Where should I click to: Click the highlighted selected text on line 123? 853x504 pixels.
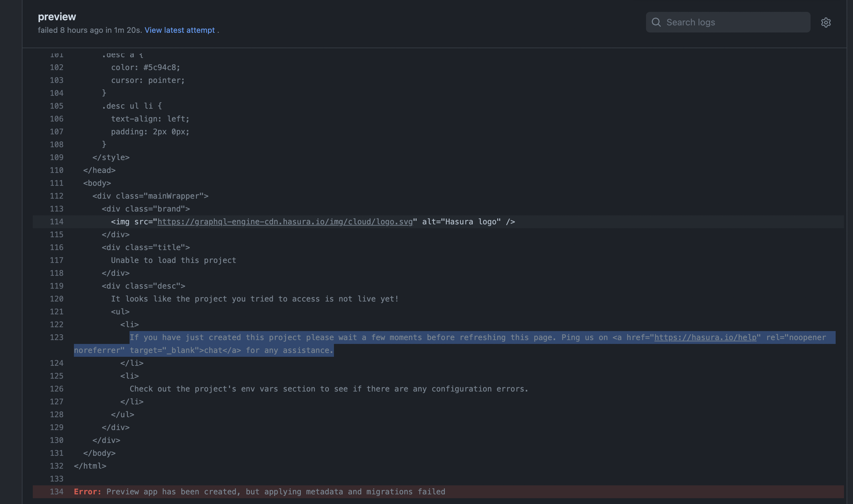340,337
